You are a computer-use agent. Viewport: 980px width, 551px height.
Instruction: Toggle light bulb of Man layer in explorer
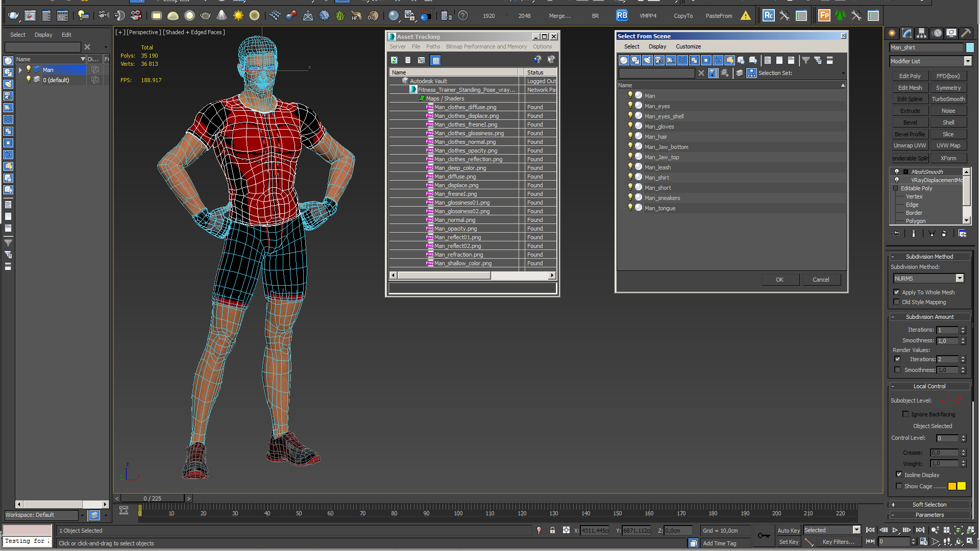29,69
